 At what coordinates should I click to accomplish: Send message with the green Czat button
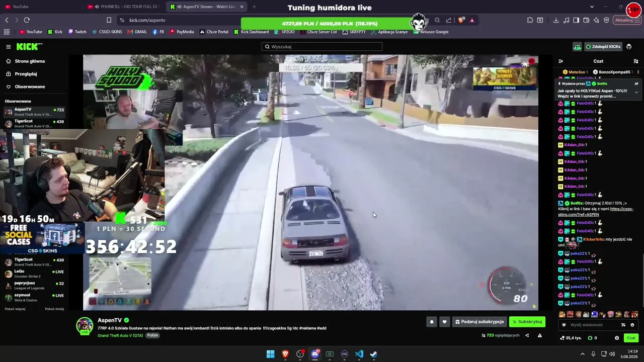pos(631,338)
